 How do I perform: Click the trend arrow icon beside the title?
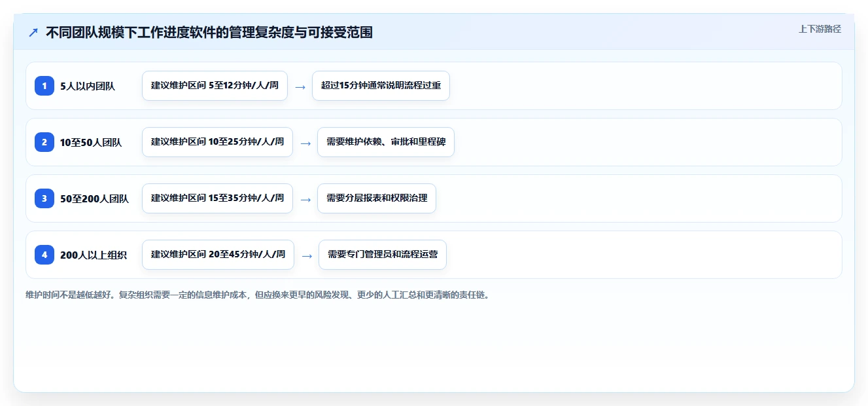33,33
